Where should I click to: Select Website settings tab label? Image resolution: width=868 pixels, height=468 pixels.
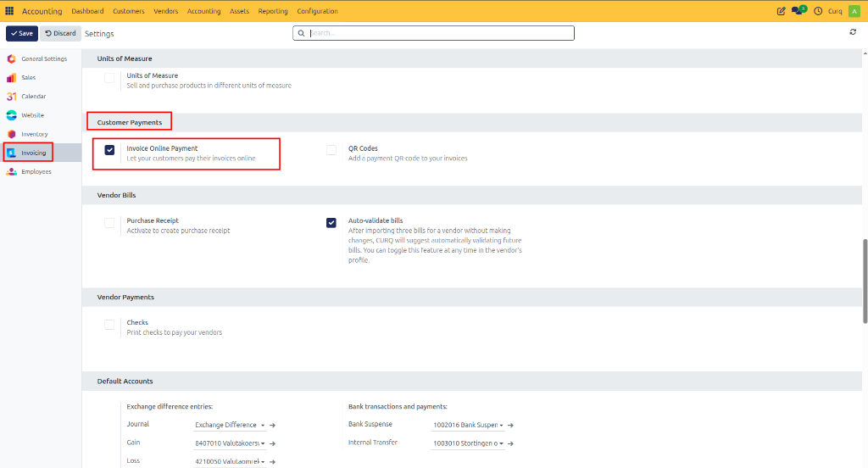pos(33,115)
